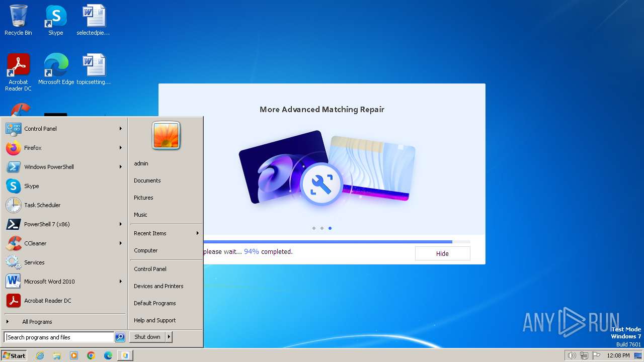Launch CCleaner from the Start menu
Image resolution: width=644 pixels, height=362 pixels.
click(64, 243)
